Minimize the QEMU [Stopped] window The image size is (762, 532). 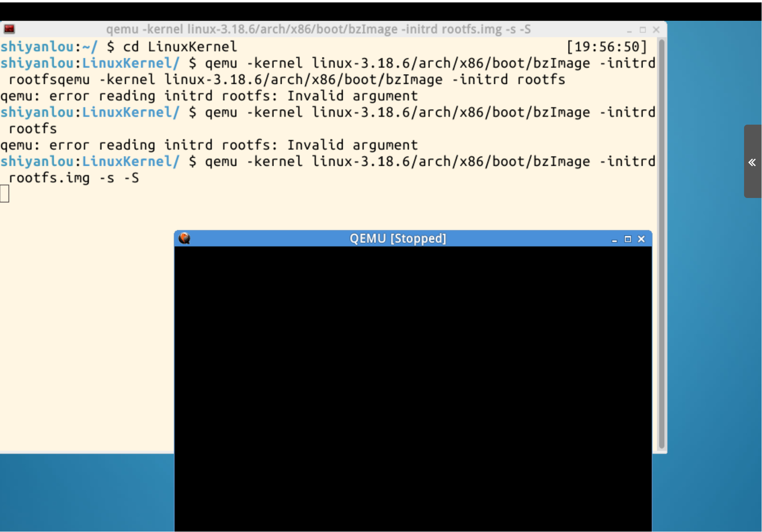coord(614,240)
